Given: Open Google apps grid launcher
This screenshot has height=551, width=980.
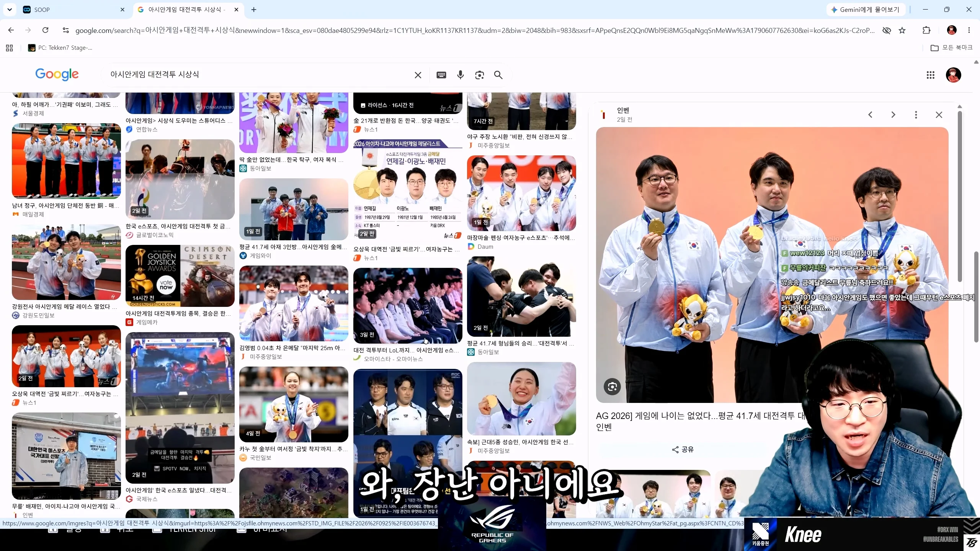Looking at the screenshot, I should (931, 75).
